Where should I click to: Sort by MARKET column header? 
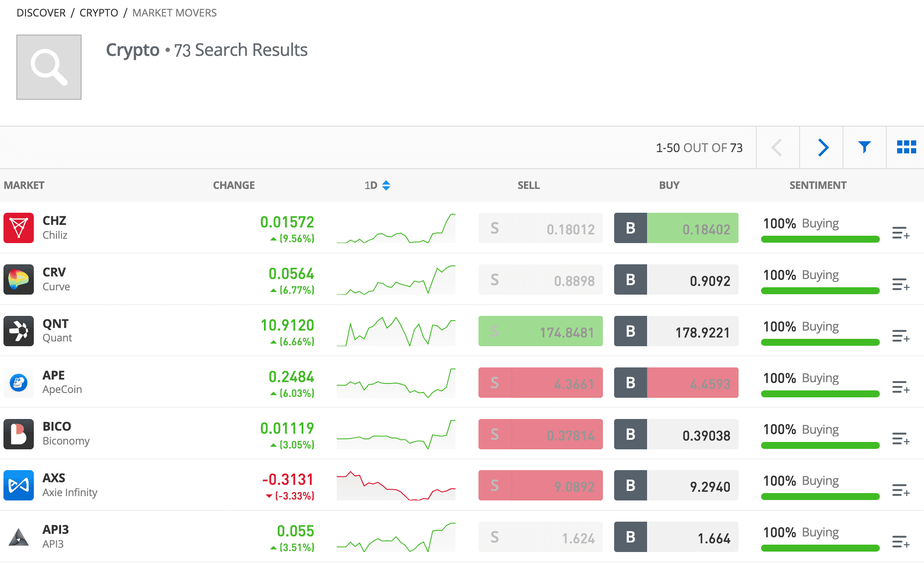click(x=24, y=185)
